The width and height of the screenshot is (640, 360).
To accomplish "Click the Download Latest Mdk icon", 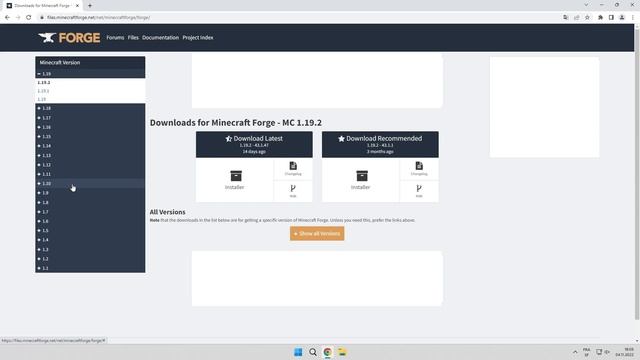I will tap(293, 188).
